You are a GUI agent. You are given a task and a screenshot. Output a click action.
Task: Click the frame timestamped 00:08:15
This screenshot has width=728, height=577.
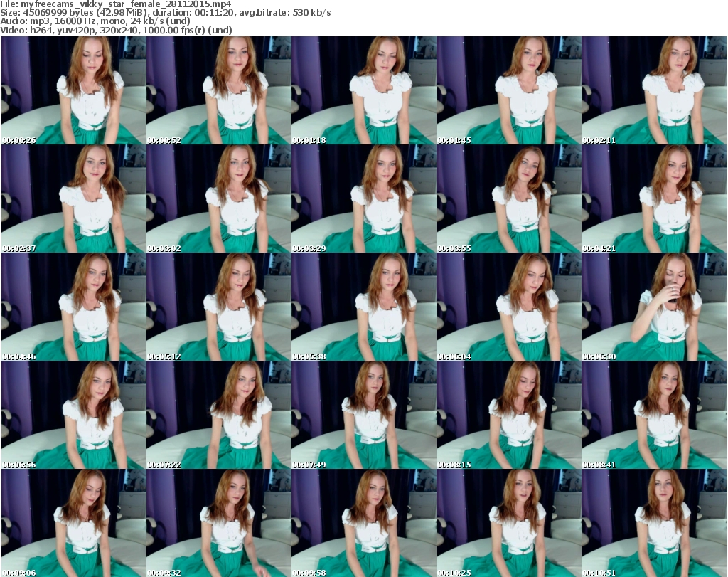click(x=509, y=415)
